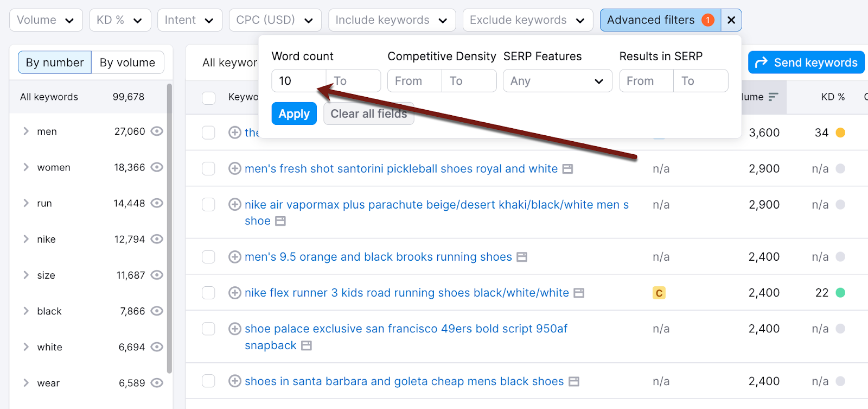
Task: Toggle visibility eye for nike group
Action: tap(157, 239)
